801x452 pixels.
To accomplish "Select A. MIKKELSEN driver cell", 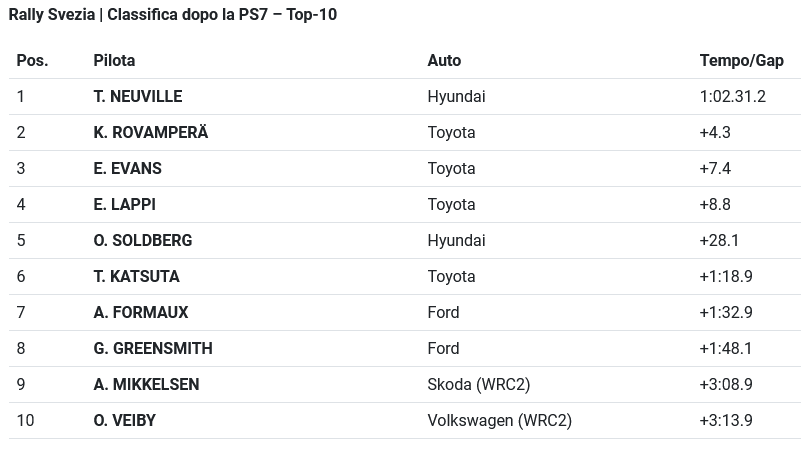I will (x=147, y=385).
